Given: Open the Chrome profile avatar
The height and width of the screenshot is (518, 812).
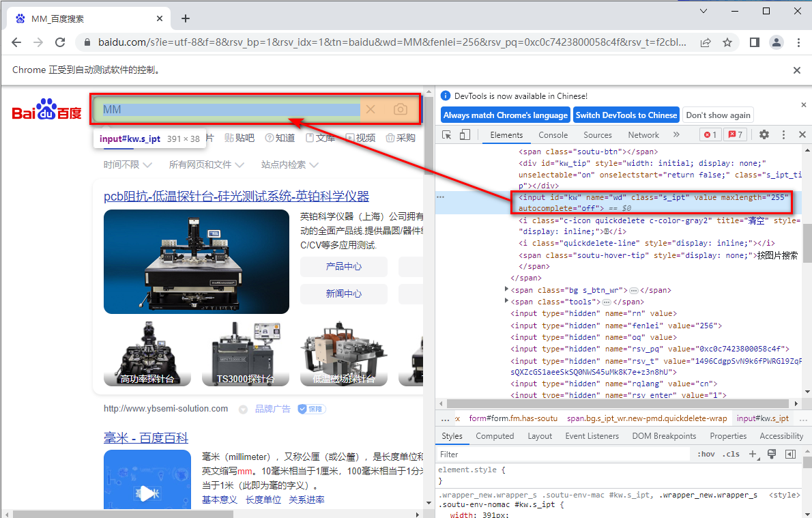Looking at the screenshot, I should (x=777, y=42).
